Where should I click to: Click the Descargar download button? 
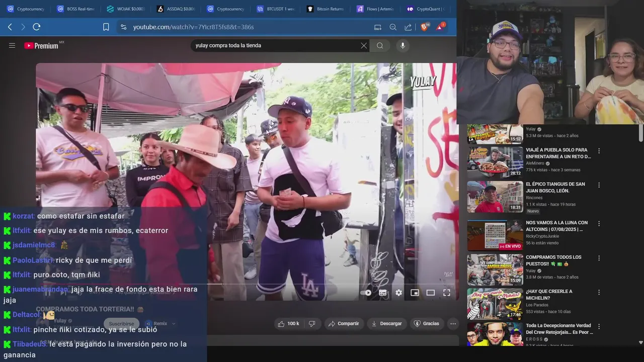point(386,324)
